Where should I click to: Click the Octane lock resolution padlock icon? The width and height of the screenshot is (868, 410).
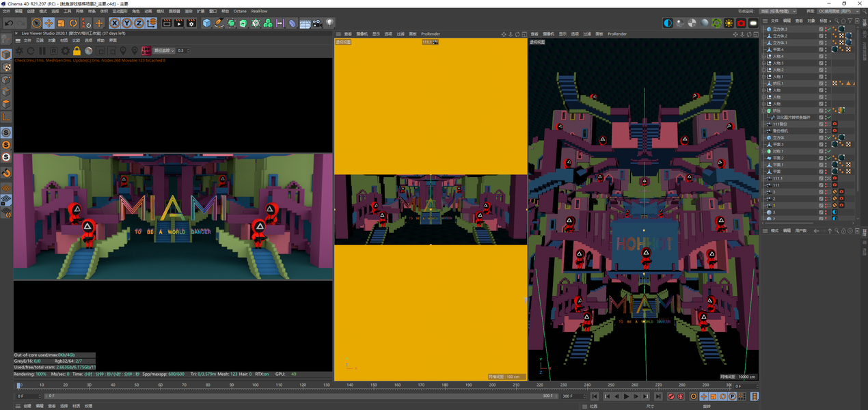coord(77,51)
